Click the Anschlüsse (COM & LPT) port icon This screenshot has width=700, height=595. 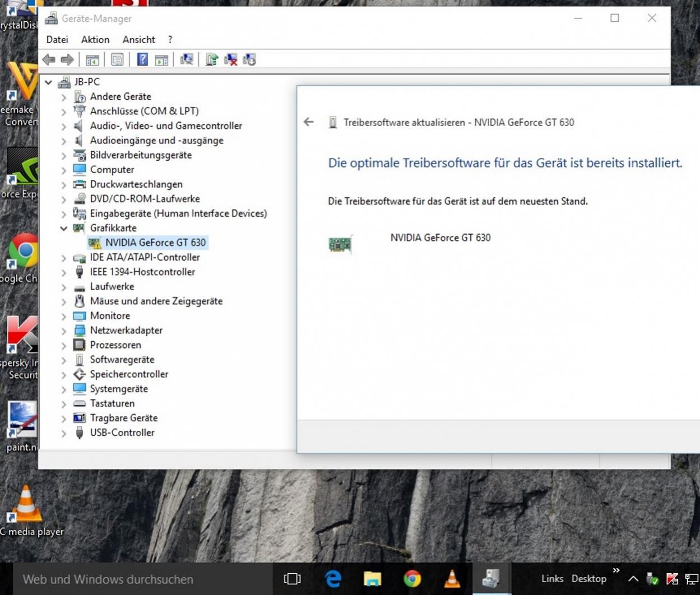click(x=80, y=111)
